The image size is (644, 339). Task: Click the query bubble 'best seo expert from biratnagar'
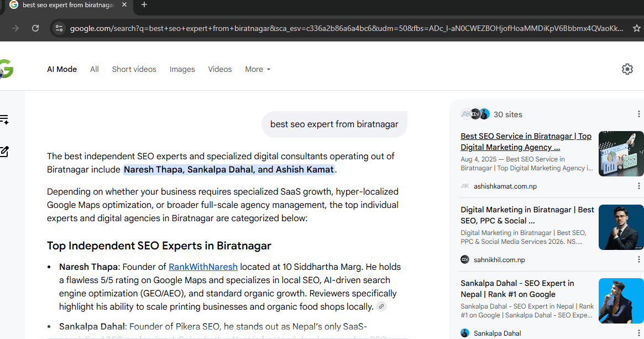pos(334,124)
